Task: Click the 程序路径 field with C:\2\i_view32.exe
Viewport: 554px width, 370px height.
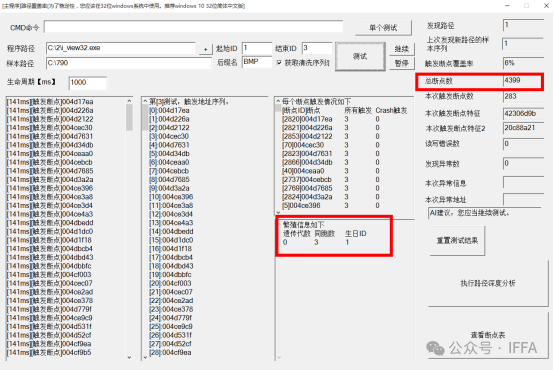Action: [x=120, y=48]
